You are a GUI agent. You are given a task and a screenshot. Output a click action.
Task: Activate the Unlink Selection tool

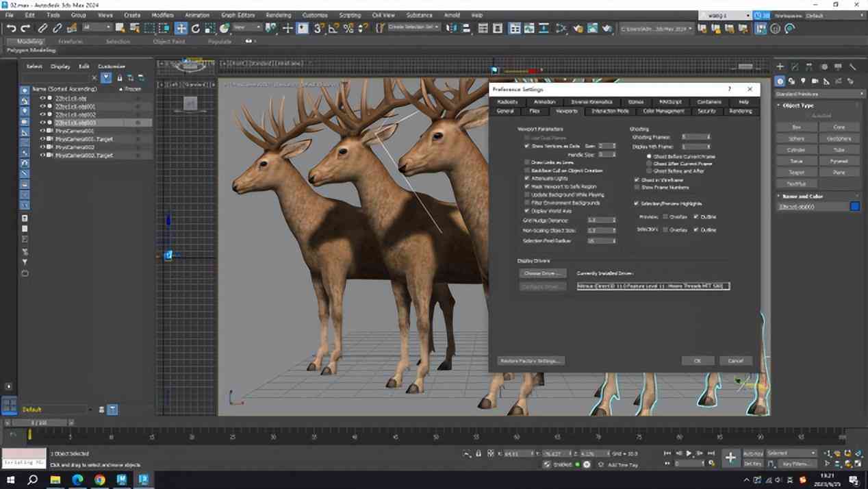pos(57,28)
